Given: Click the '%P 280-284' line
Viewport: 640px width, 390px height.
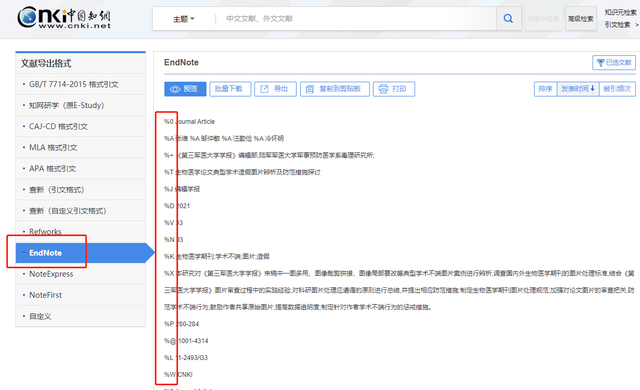Looking at the screenshot, I should tap(182, 324).
